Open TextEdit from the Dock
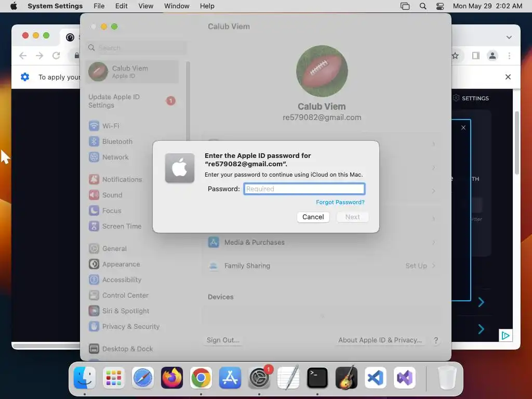This screenshot has height=399, width=532. [x=288, y=378]
